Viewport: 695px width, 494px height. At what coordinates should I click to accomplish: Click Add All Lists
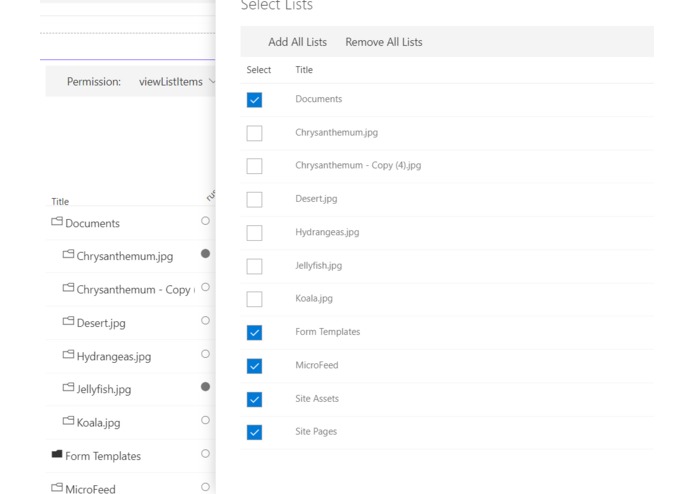pos(297,42)
